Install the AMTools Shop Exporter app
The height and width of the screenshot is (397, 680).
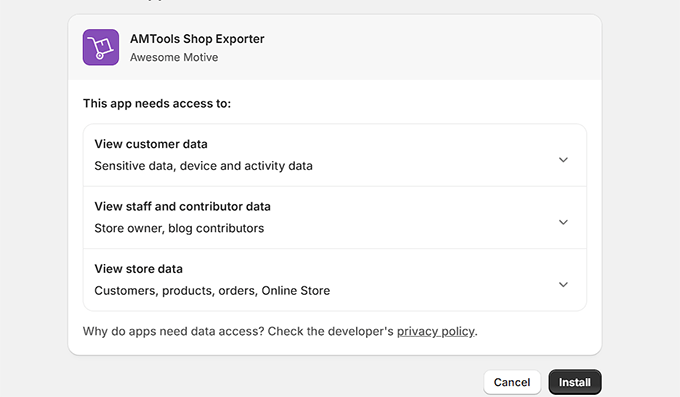tap(575, 382)
